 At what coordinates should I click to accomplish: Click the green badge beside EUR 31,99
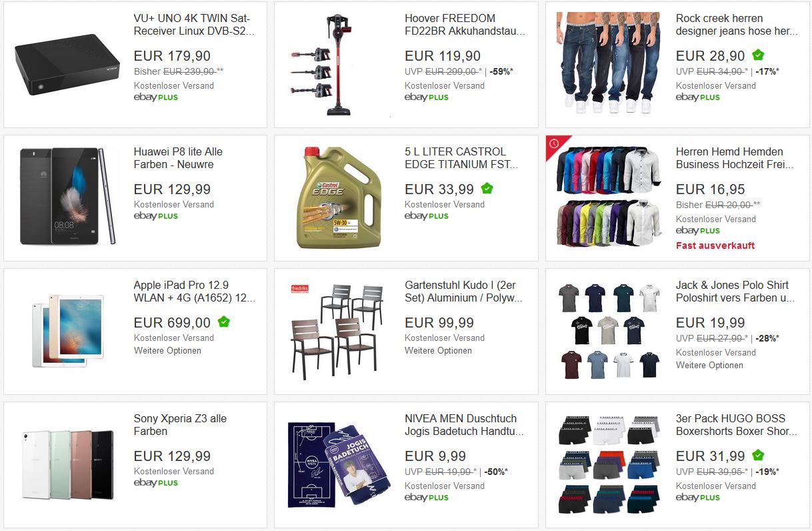point(758,456)
